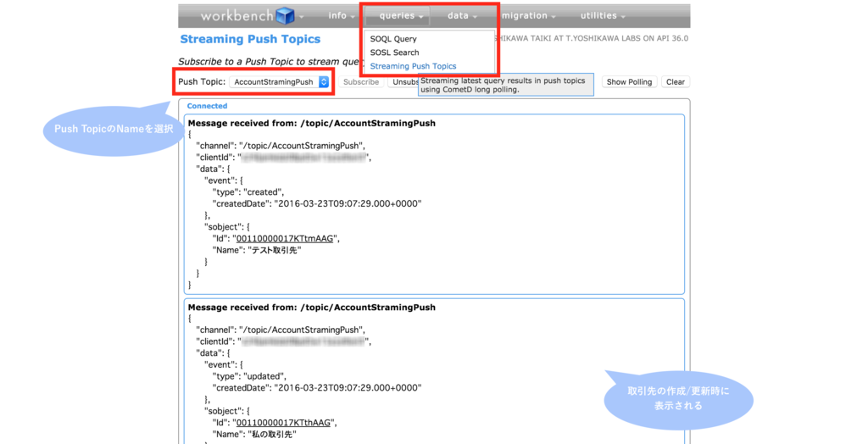This screenshot has height=444, width=868.
Task: Click the "Name": "私の取引先" line
Action: pos(254,435)
